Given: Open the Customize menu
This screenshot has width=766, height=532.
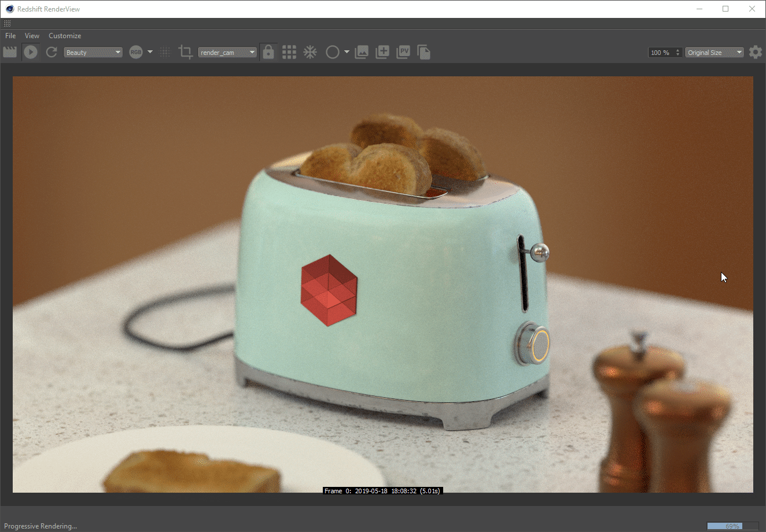Looking at the screenshot, I should [x=65, y=36].
